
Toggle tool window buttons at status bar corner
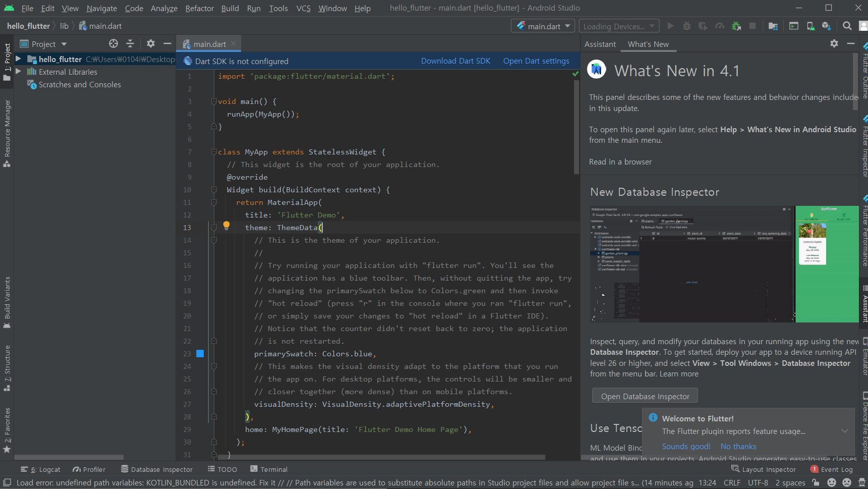coord(7,482)
